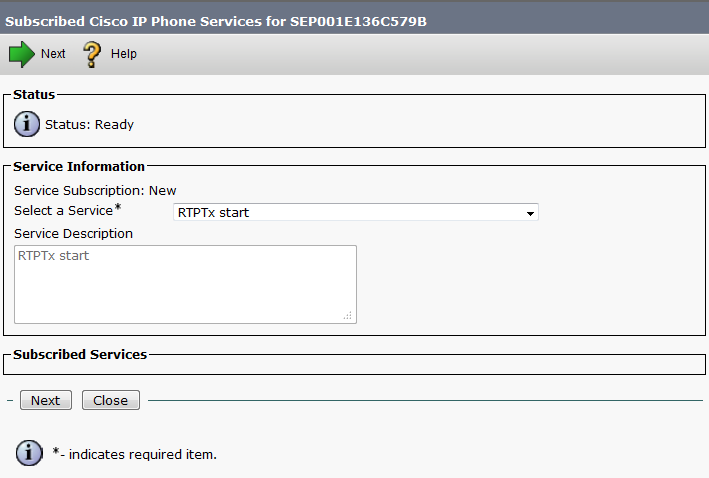The height and width of the screenshot is (478, 709).
Task: Click the info icon beside required item note
Action: tap(29, 453)
